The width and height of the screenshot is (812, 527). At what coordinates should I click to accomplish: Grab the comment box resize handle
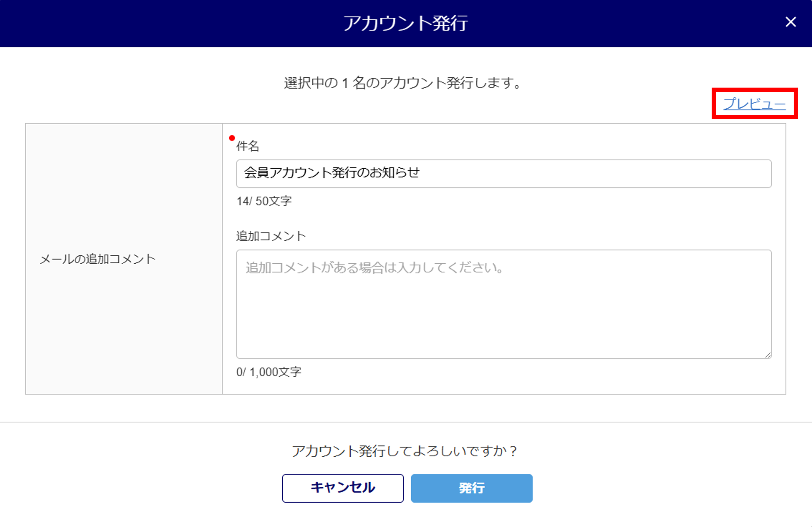[767, 355]
